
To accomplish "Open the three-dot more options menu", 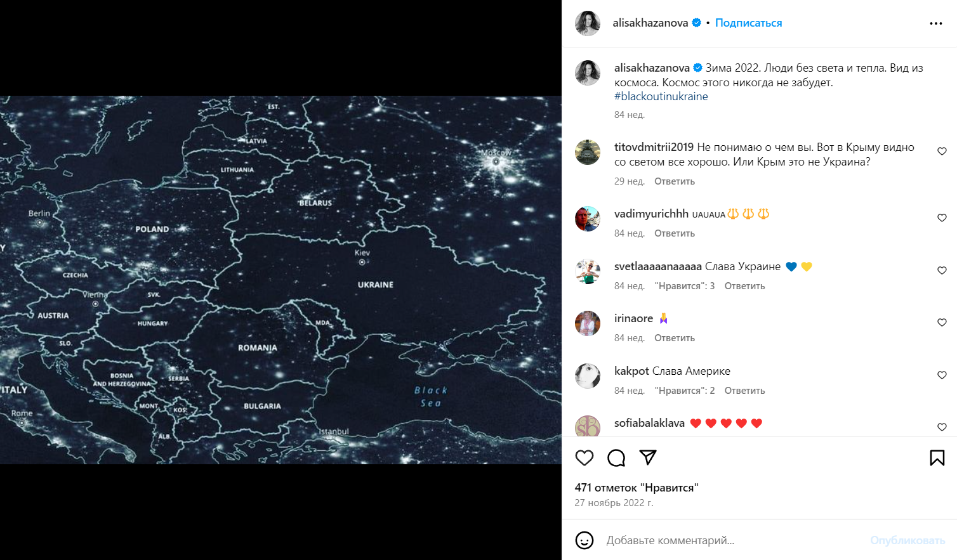I will [936, 23].
